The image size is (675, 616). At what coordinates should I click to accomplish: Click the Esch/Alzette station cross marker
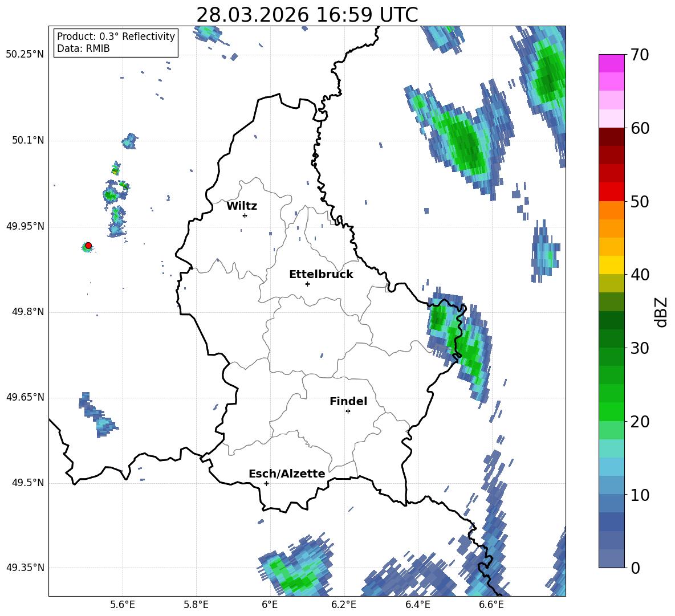[x=266, y=483]
